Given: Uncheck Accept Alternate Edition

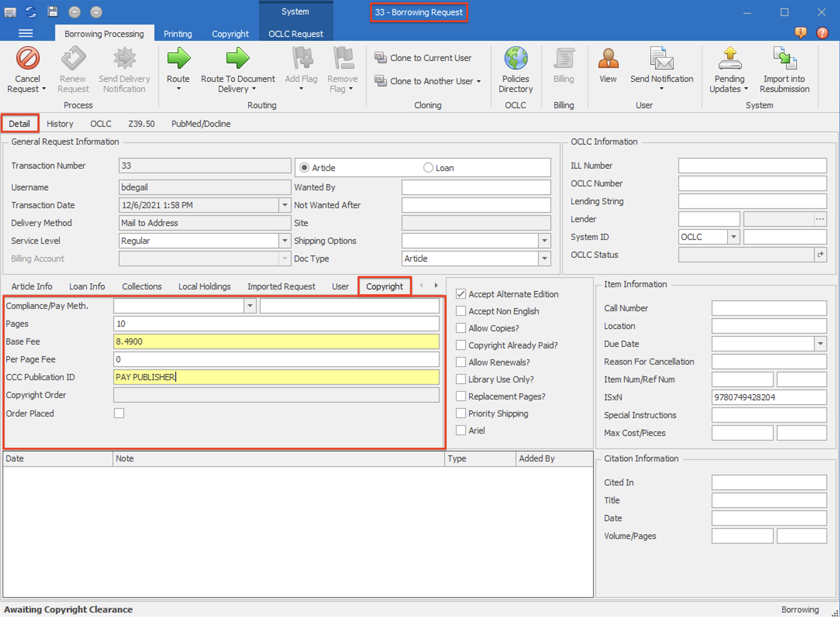Looking at the screenshot, I should tap(461, 294).
